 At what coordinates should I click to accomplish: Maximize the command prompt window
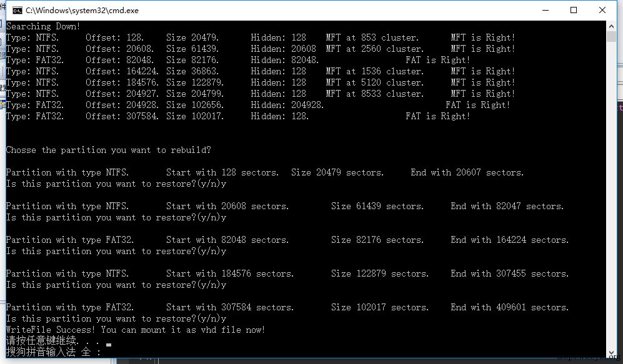[574, 10]
